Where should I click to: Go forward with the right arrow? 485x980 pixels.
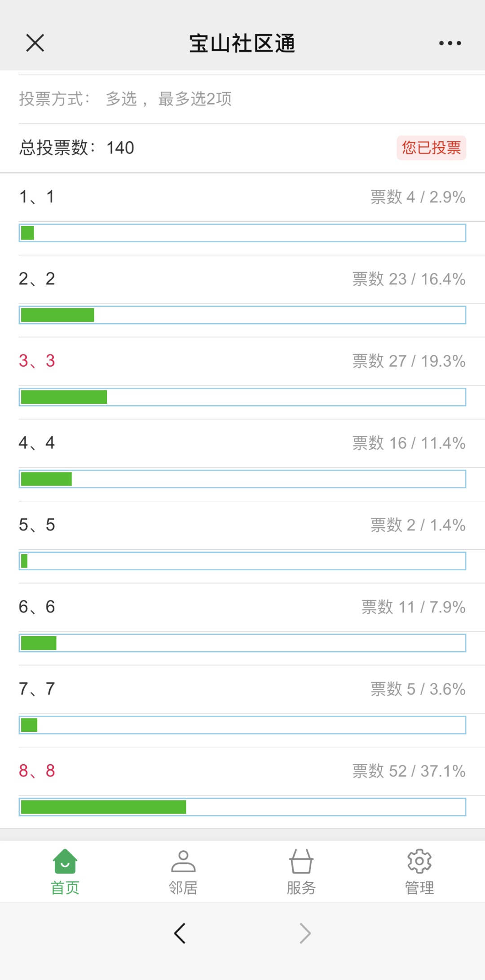305,933
